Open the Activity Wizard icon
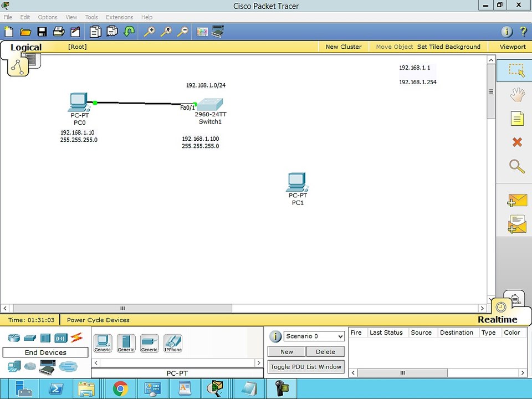The height and width of the screenshot is (399, 532). 75,32
